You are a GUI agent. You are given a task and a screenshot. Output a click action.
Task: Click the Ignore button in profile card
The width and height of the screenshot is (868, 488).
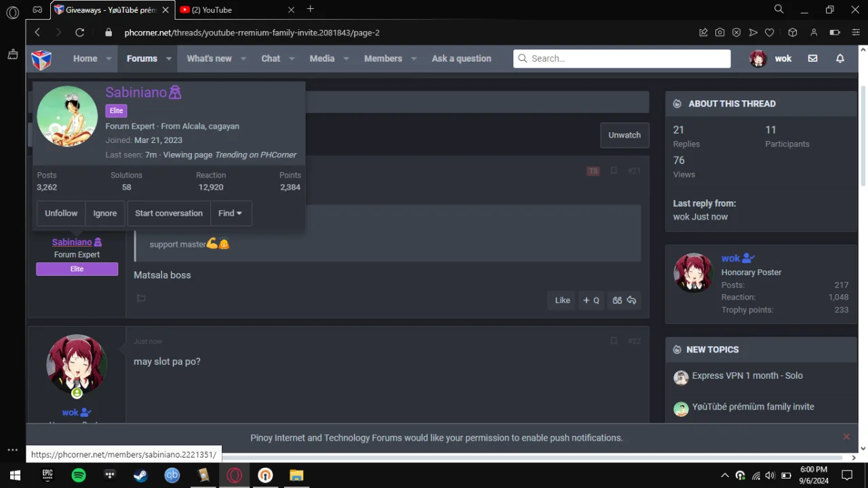pos(105,213)
